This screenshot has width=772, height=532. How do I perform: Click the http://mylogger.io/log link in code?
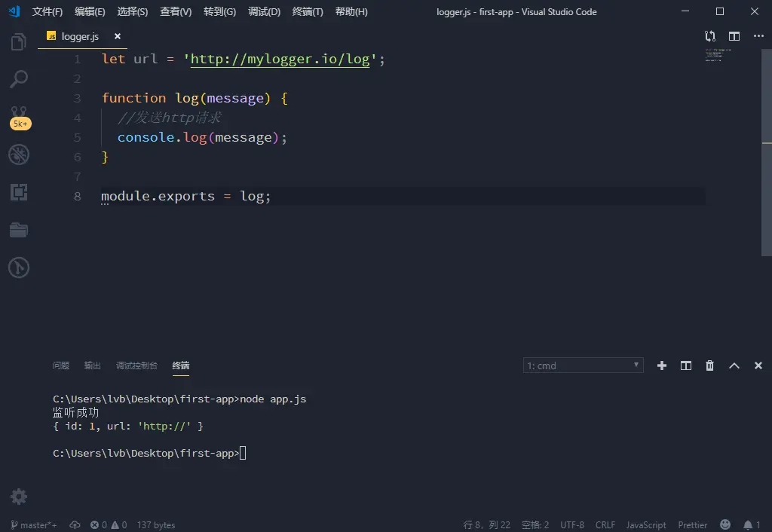coord(280,59)
